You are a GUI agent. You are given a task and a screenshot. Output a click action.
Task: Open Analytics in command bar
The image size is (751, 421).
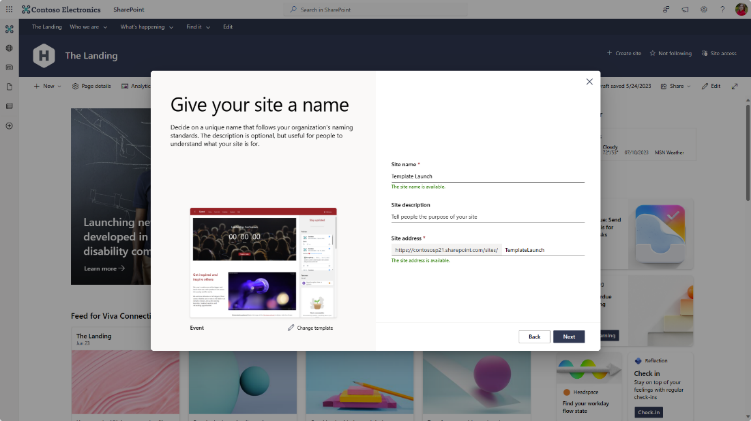click(136, 86)
